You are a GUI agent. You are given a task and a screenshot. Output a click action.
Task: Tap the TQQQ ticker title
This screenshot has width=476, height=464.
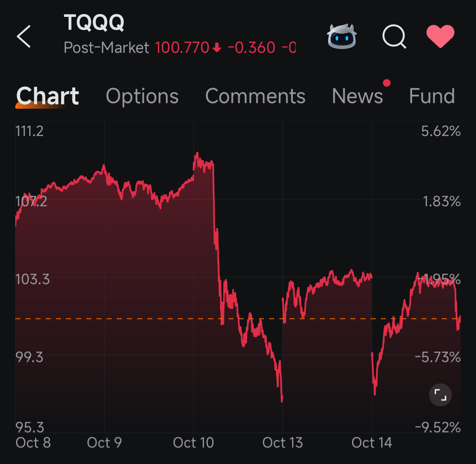click(x=95, y=23)
